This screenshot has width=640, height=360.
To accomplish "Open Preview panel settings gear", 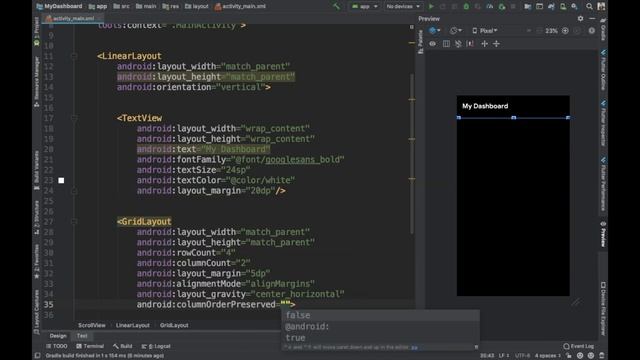I will coord(580,18).
